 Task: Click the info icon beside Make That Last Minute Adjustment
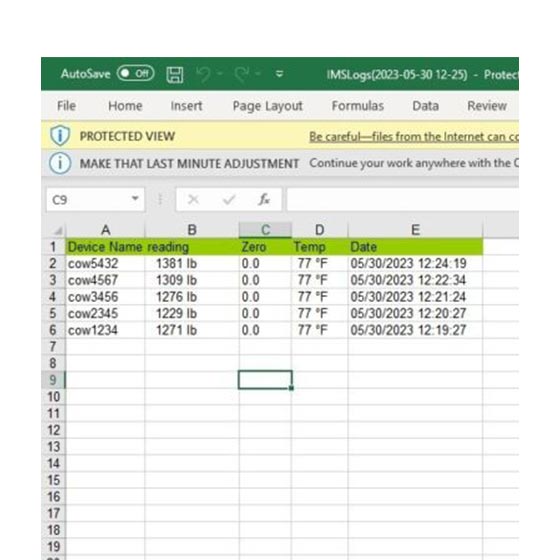(x=60, y=163)
